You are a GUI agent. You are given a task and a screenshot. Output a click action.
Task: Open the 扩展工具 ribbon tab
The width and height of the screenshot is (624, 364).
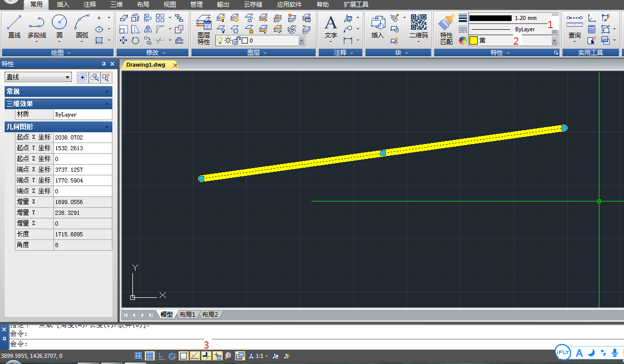356,5
